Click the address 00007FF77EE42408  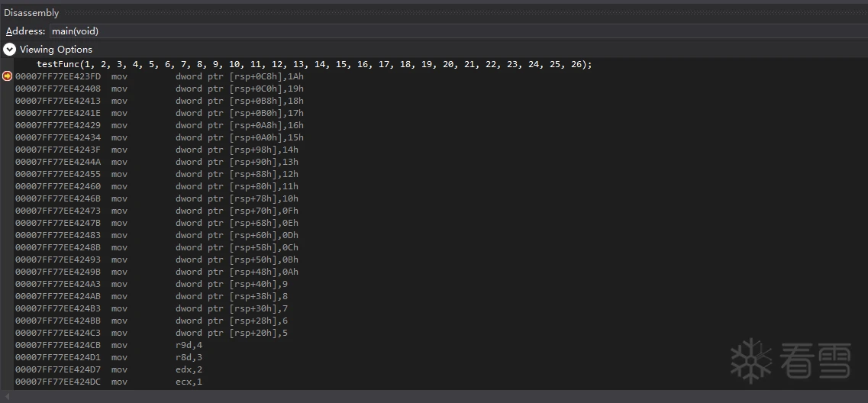click(x=58, y=89)
